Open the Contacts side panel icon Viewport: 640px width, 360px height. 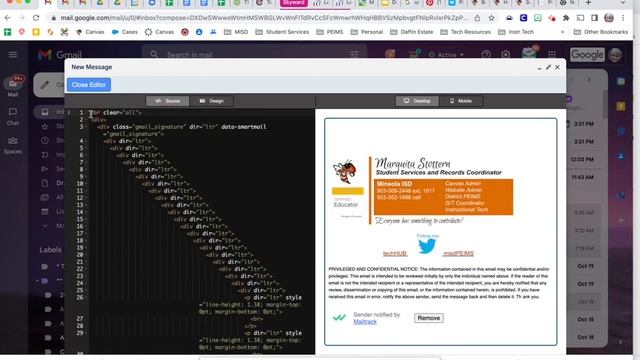[621, 156]
